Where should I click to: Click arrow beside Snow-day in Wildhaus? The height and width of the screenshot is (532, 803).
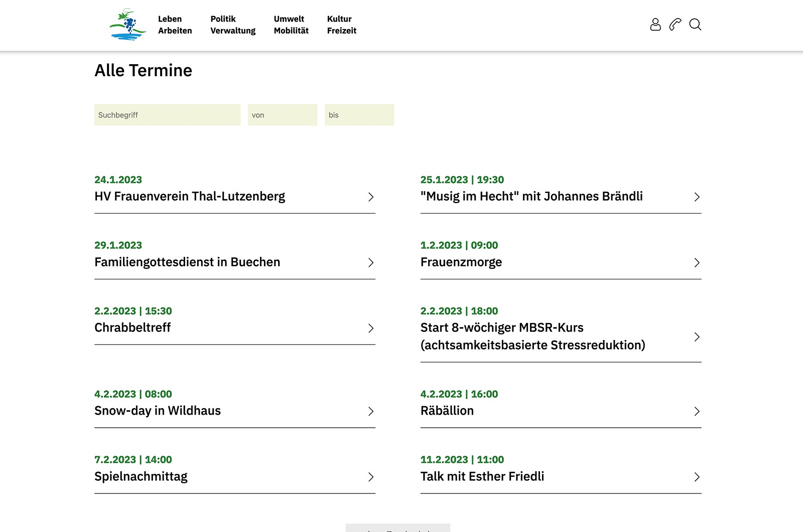[371, 412]
